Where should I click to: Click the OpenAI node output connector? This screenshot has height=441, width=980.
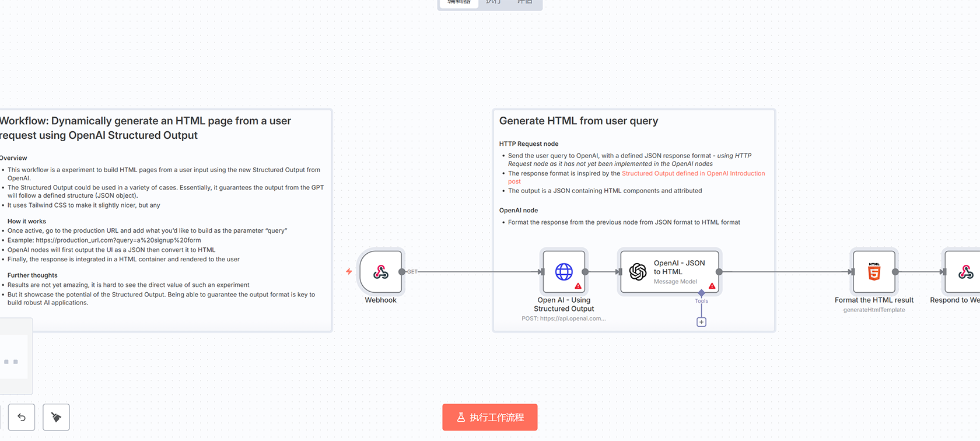point(719,272)
